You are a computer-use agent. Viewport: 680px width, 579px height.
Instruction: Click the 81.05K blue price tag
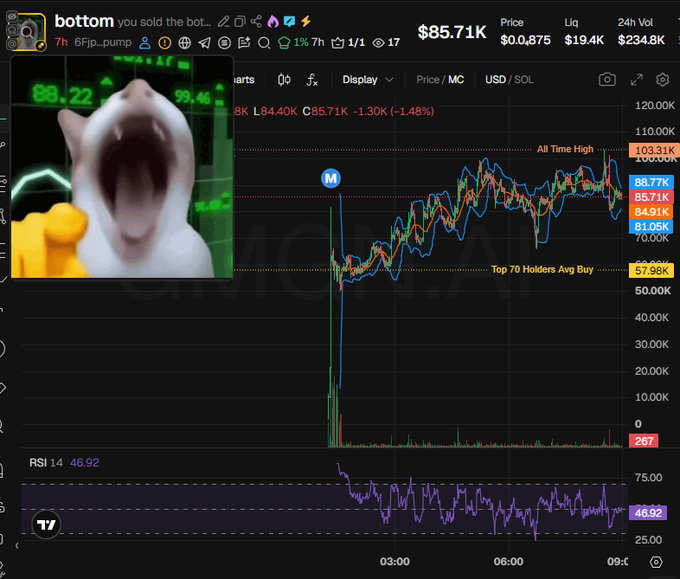coord(651,226)
